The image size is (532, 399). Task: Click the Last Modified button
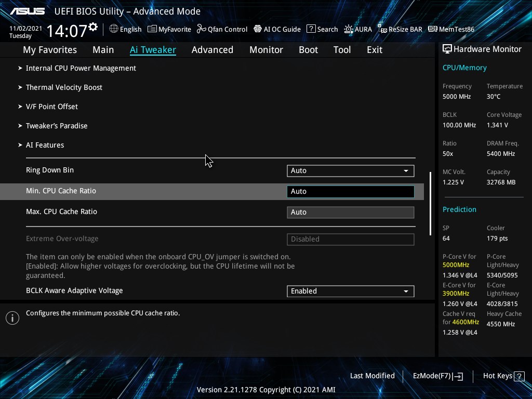(x=372, y=376)
